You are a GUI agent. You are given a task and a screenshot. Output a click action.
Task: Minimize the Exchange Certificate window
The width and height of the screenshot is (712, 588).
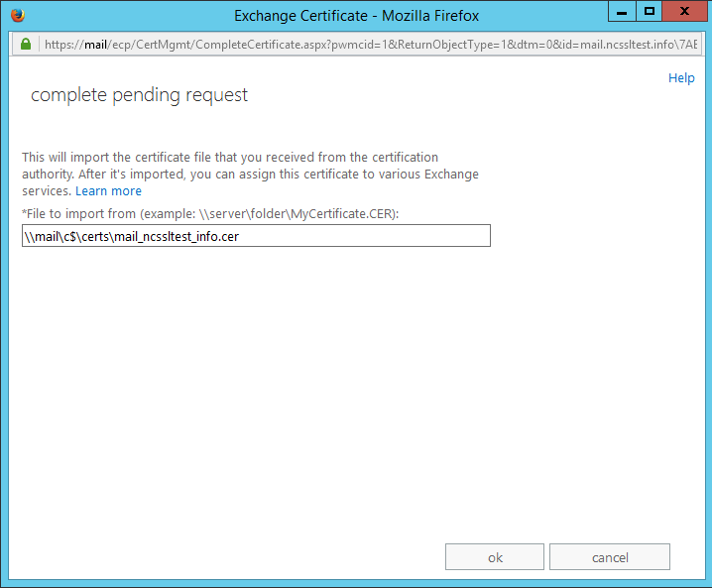pos(622,11)
